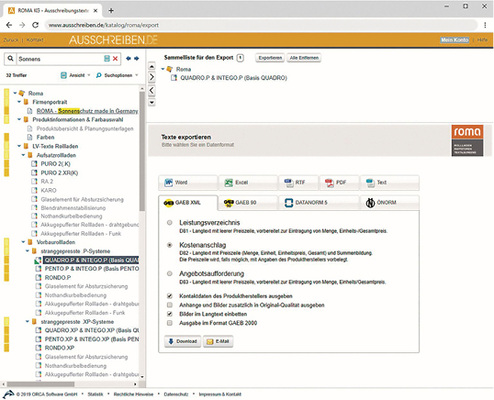This screenshot has height=400, width=494.
Task: Collapse the Aufsatzrollladen node
Action: [x=23, y=155]
